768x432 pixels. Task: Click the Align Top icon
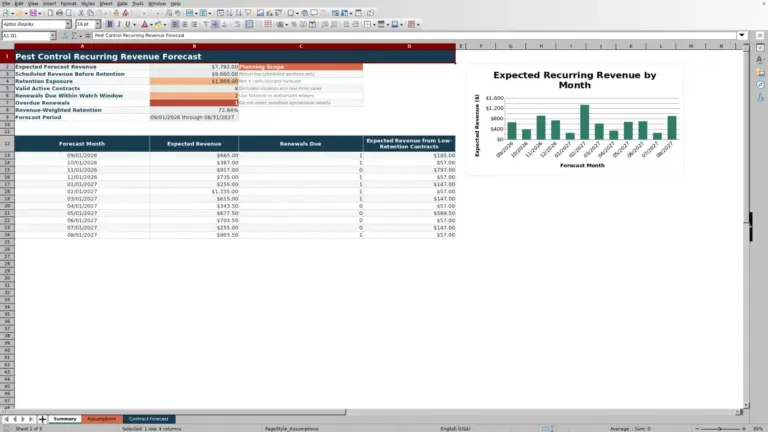pos(206,24)
